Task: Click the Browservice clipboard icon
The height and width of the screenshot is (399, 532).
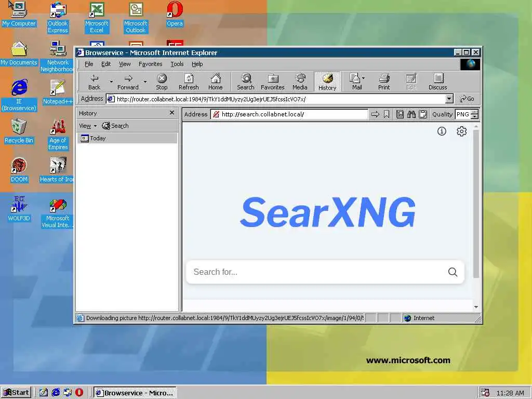Action: coord(423,114)
